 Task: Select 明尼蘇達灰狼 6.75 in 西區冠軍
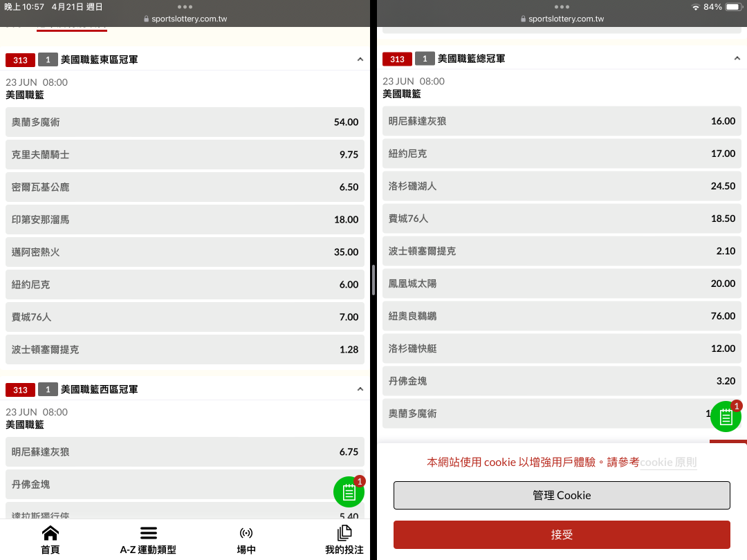[185, 451]
